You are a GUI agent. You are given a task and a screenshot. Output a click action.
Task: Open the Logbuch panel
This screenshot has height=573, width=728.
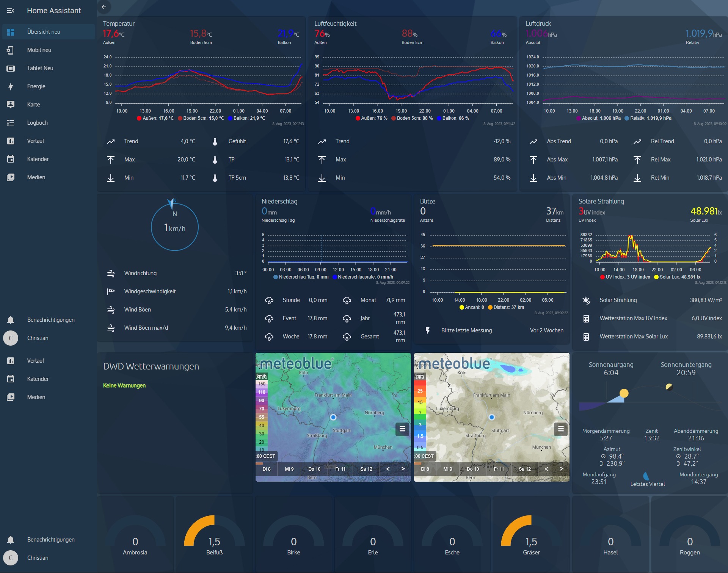coord(49,123)
